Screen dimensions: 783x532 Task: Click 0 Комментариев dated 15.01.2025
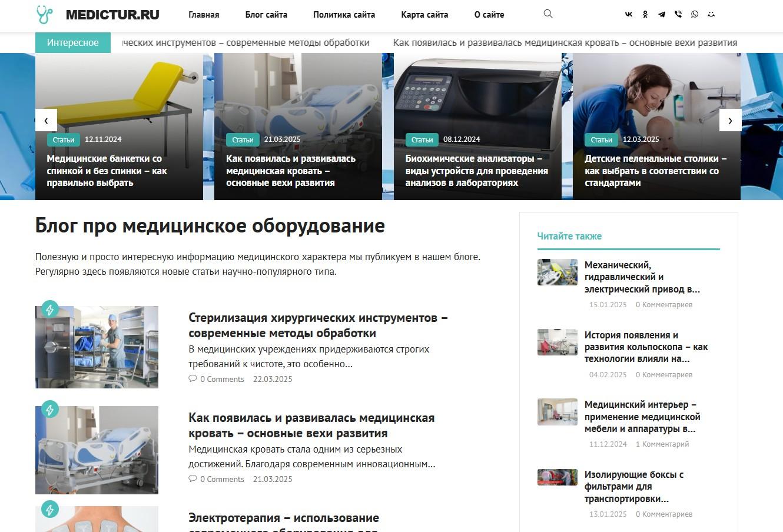[x=664, y=305]
